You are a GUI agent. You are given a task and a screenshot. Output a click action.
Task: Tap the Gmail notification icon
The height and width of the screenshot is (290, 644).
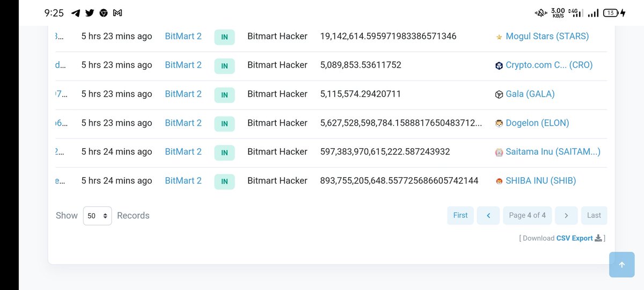[x=117, y=13]
